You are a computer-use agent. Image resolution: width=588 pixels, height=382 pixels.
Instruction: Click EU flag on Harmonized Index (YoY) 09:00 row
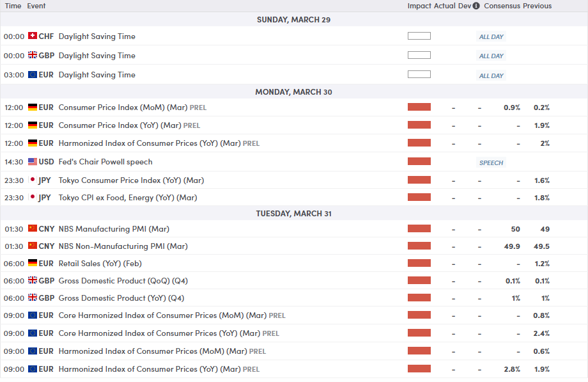pos(33,369)
